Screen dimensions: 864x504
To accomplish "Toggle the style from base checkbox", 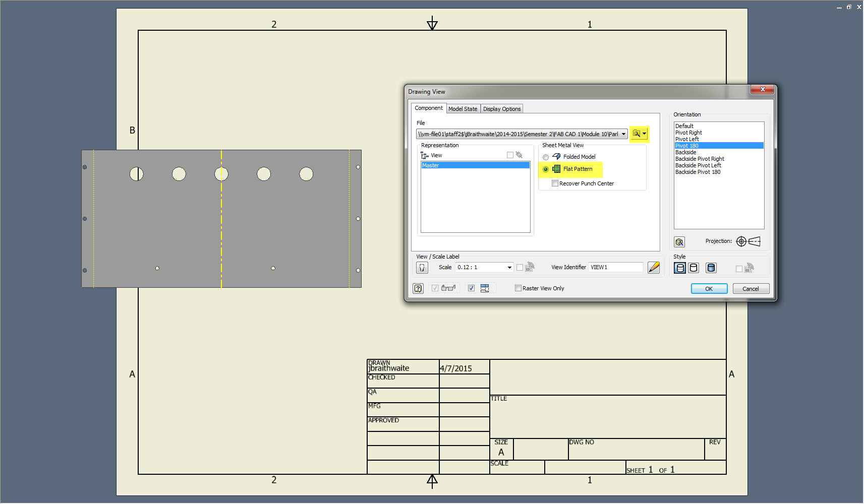I will (739, 269).
